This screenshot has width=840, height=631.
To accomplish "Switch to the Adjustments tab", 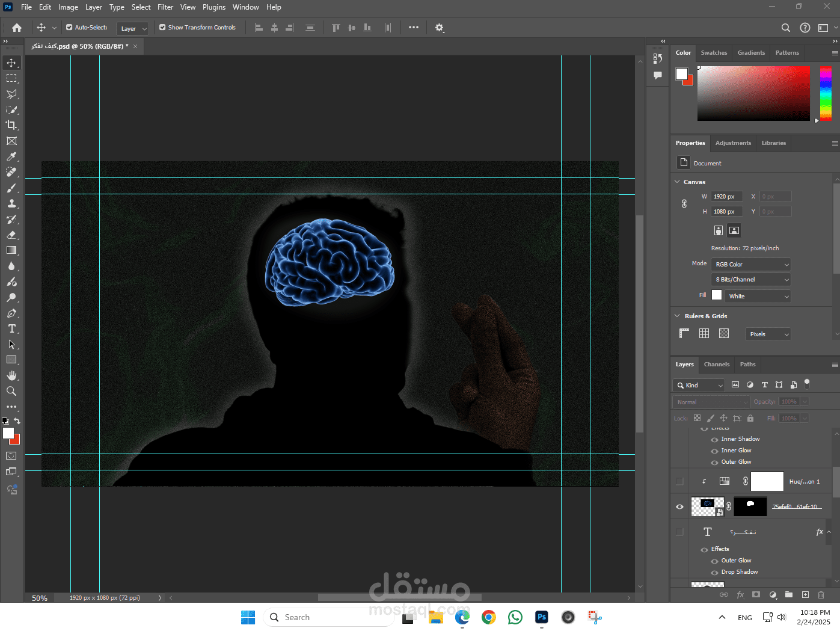I will click(x=733, y=143).
